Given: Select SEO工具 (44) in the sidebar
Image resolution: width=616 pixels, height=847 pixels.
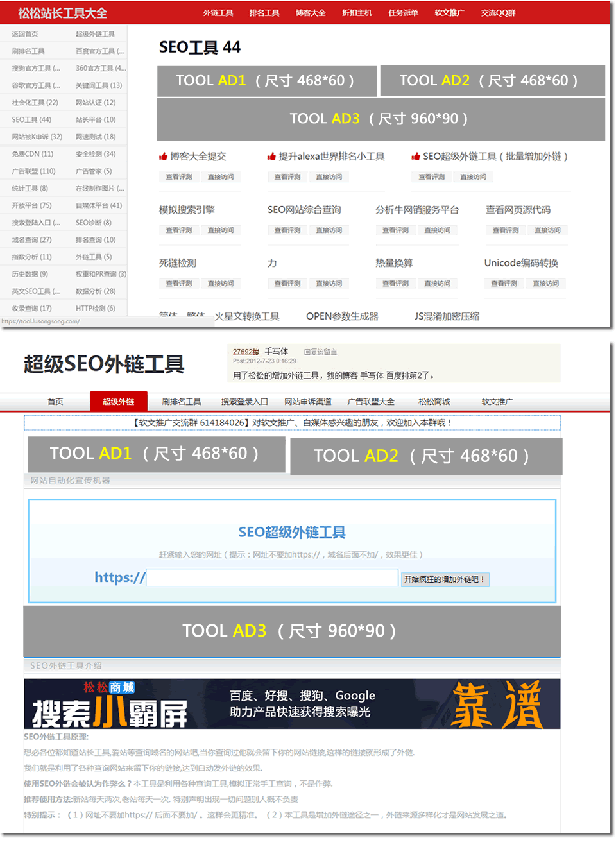Looking at the screenshot, I should pyautogui.click(x=31, y=120).
